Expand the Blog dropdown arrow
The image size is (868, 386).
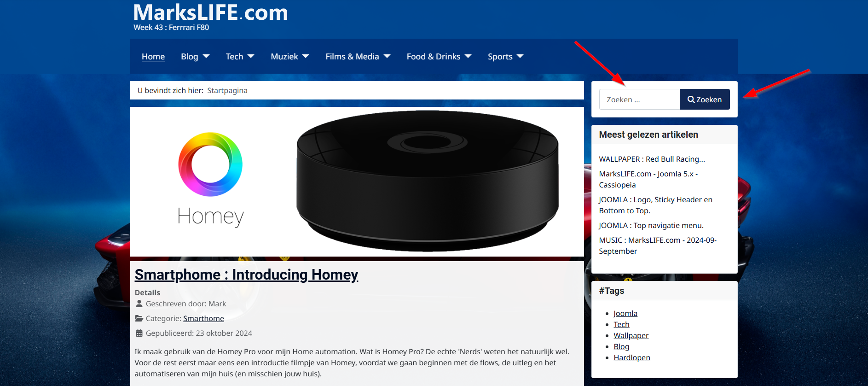206,56
